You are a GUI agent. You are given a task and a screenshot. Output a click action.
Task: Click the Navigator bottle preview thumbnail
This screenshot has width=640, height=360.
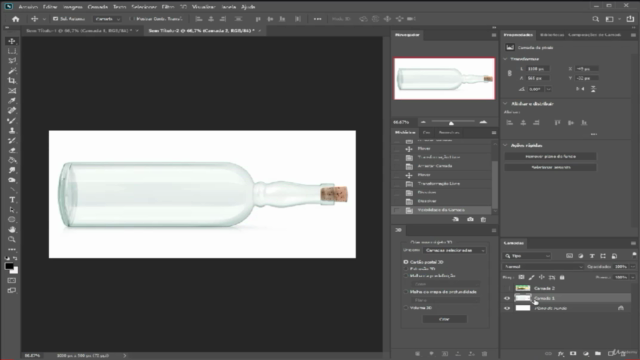(444, 79)
